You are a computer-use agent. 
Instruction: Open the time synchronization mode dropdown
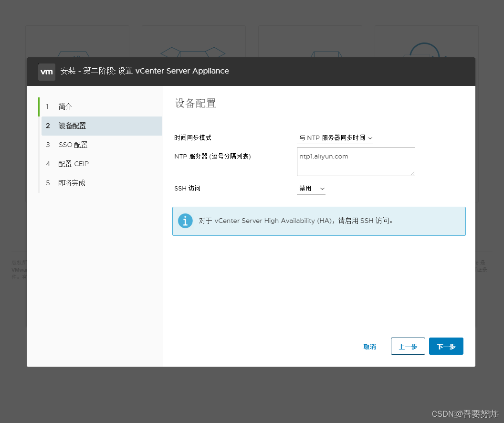click(x=335, y=138)
